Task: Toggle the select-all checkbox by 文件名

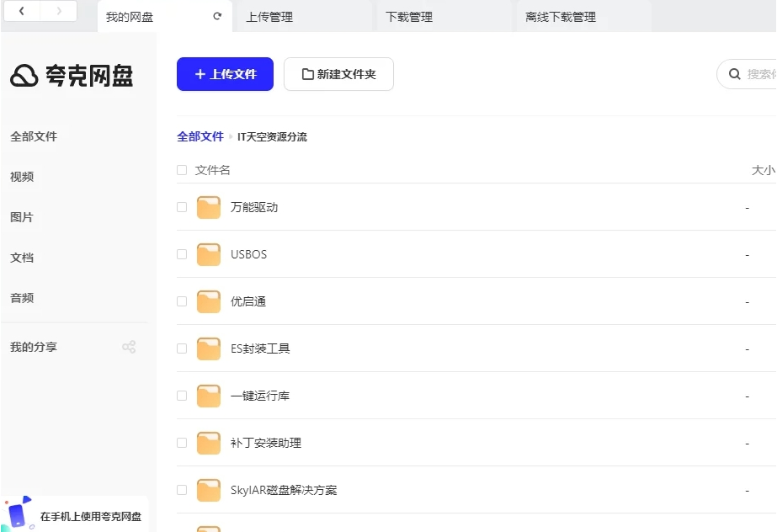Action: [182, 170]
